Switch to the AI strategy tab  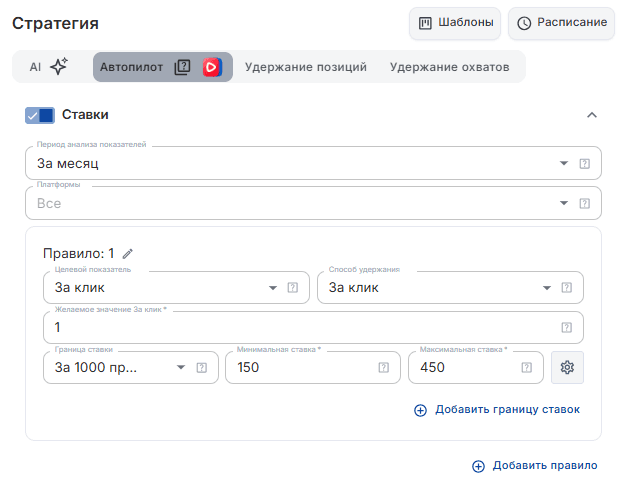(49, 67)
